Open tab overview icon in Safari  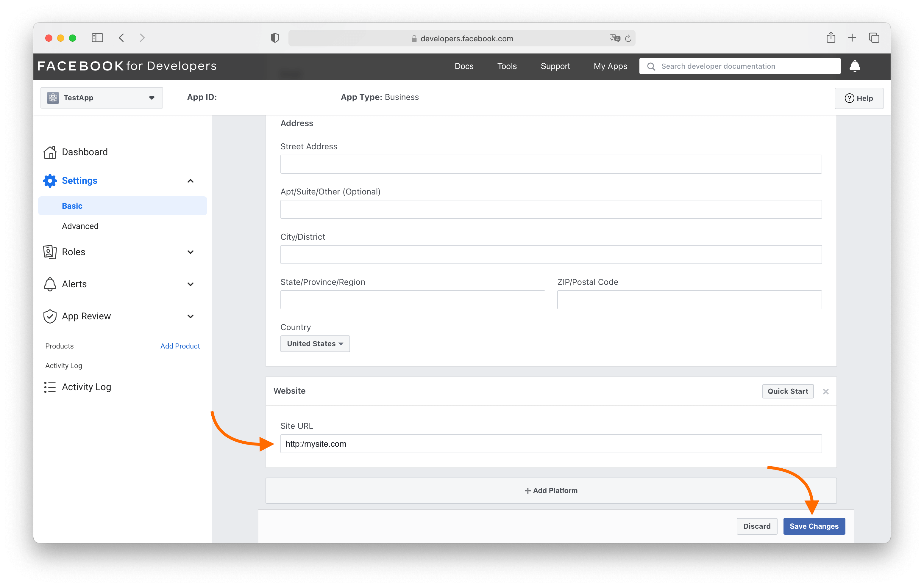tap(874, 37)
